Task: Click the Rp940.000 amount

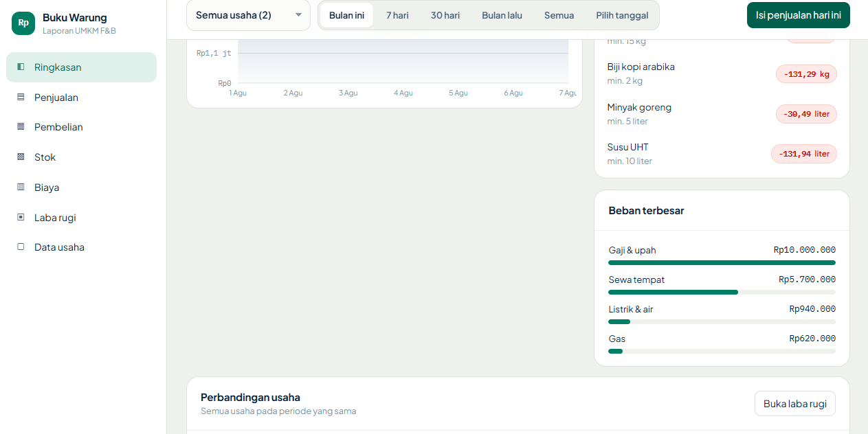Action: click(x=812, y=309)
